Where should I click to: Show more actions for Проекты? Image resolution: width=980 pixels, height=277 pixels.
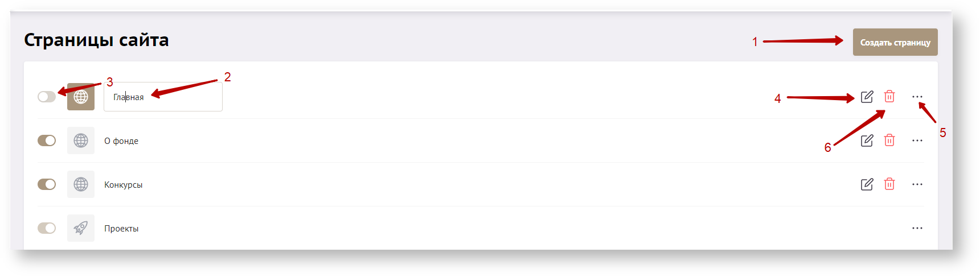pyautogui.click(x=917, y=228)
